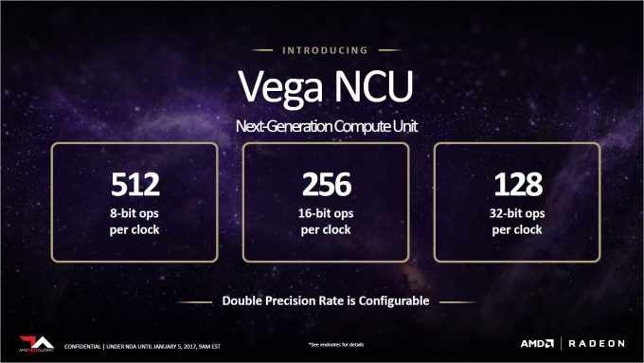Select the 512 8-bit ops box
Viewport: 644px width, 363px height.
(134, 202)
